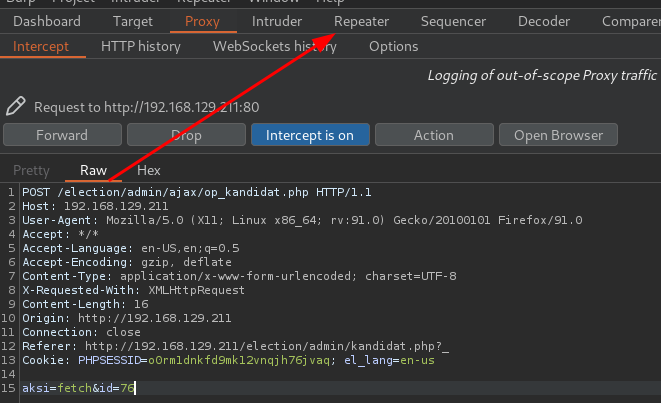Click the Drop button
Image resolution: width=661 pixels, height=403 pixels.
(186, 135)
